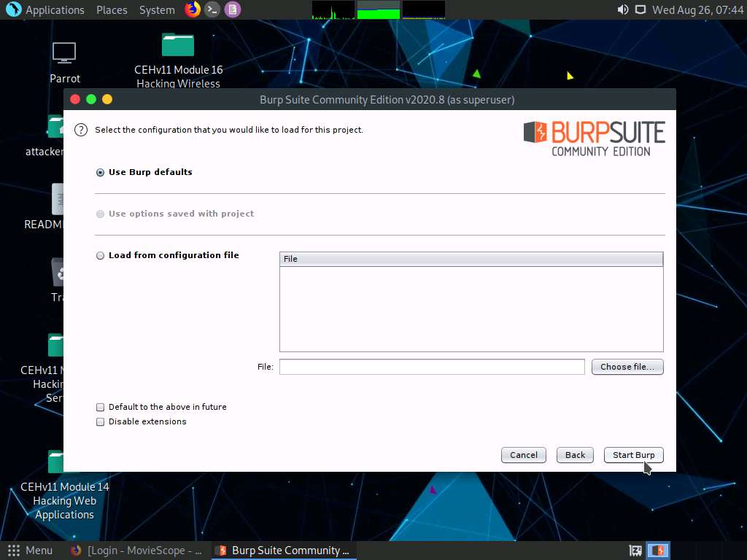
Task: Check Default to the above in future
Action: pos(100,407)
